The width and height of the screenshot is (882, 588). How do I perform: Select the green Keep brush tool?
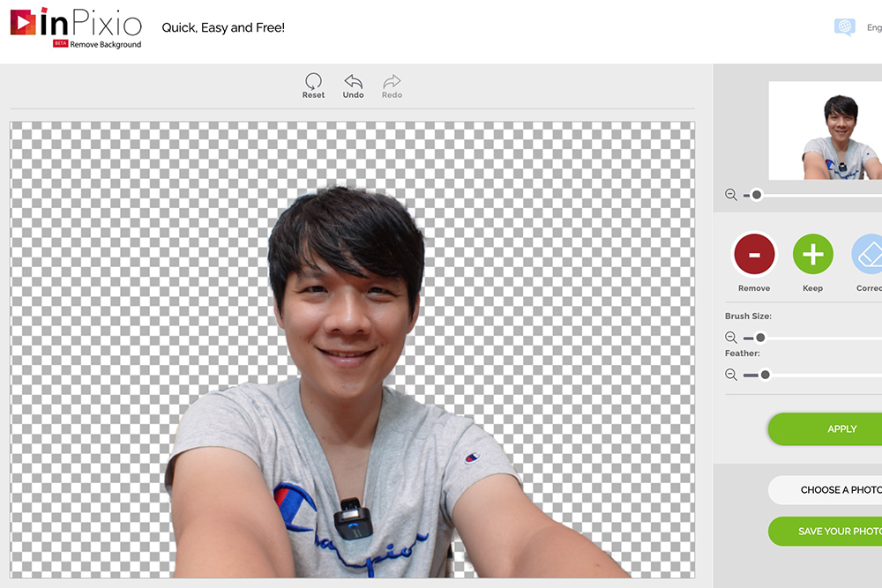tap(812, 256)
